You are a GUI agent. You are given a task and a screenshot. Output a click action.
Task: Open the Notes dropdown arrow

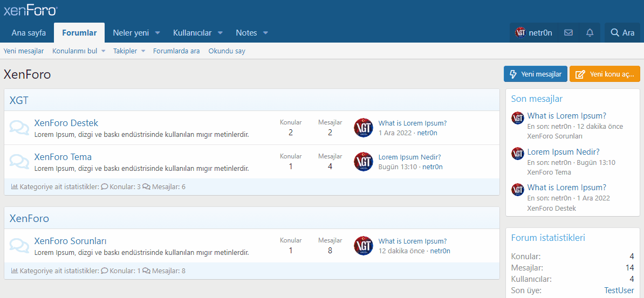click(265, 33)
